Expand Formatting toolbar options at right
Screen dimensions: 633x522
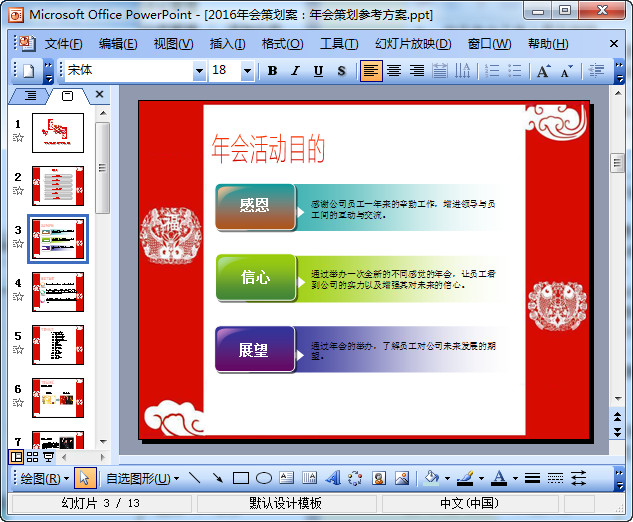(619, 71)
